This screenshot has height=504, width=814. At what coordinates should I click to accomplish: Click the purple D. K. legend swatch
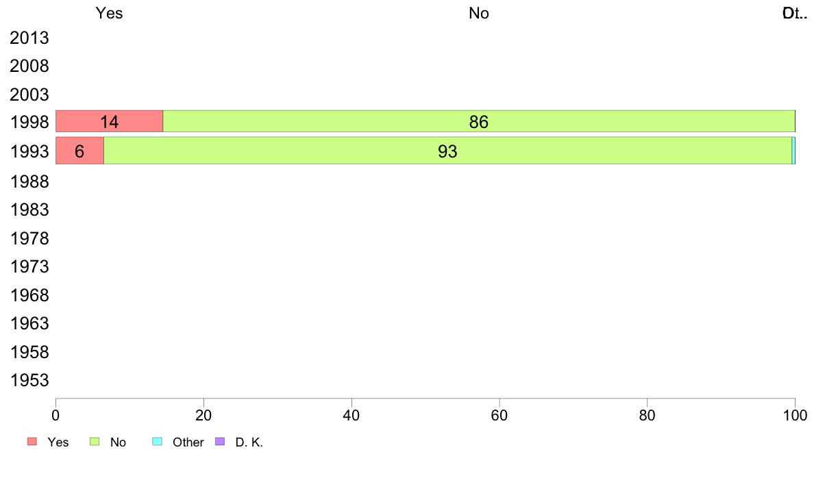221,442
